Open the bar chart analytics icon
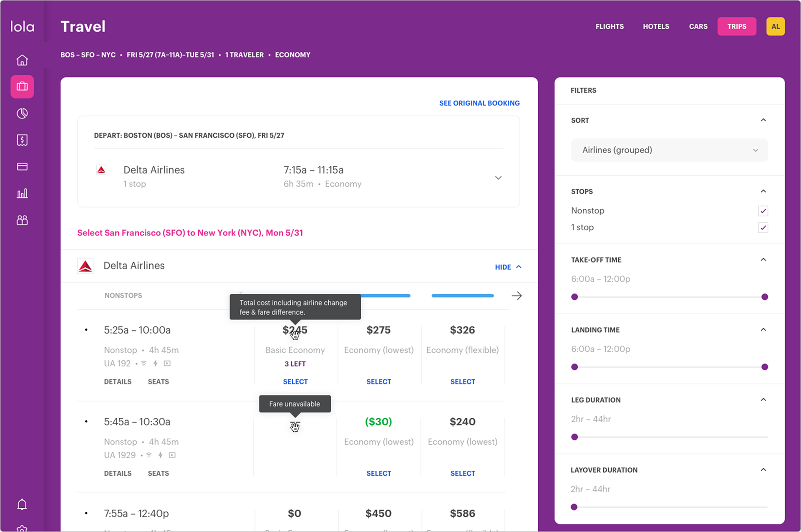This screenshot has width=801, height=532. 22,193
